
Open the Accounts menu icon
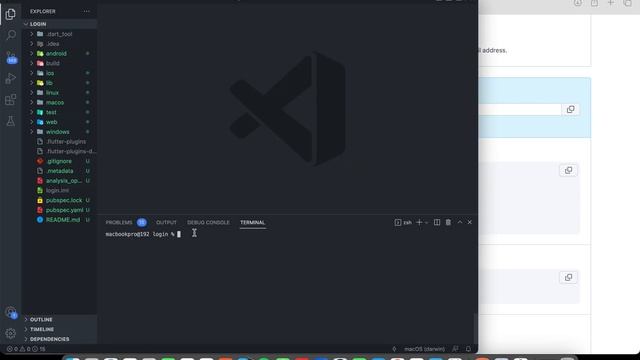click(11, 313)
